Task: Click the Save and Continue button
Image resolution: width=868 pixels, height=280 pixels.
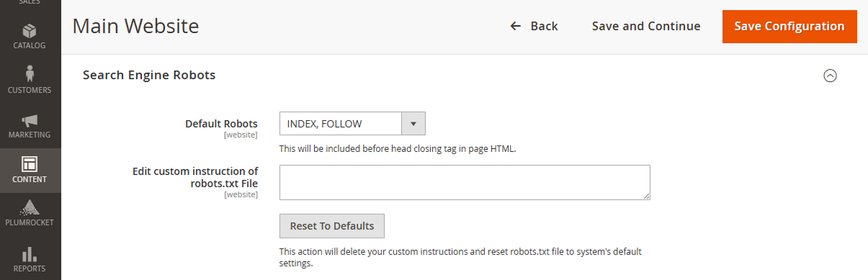Action: point(646,26)
